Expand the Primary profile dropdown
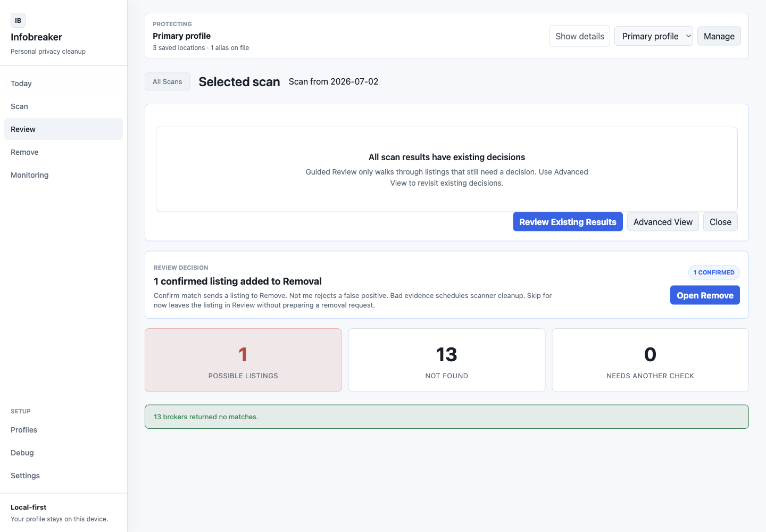Viewport: 766px width, 532px height. click(654, 36)
